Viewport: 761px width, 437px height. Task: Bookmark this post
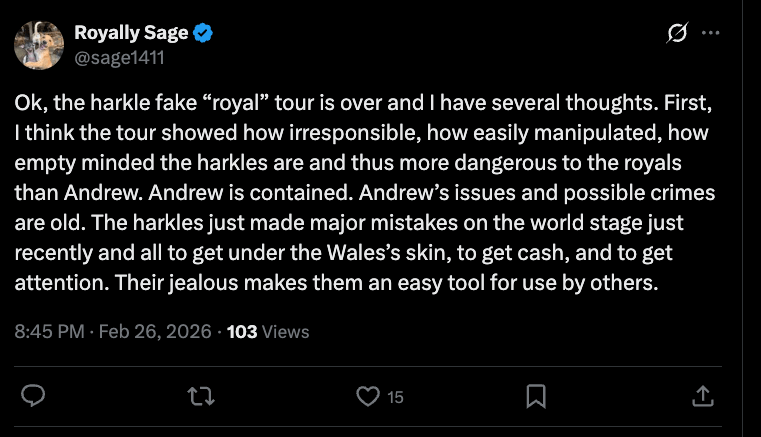536,396
